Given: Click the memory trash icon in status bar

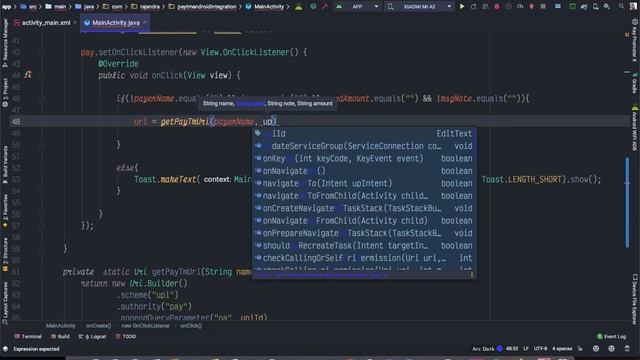Looking at the screenshot, I should [x=627, y=349].
